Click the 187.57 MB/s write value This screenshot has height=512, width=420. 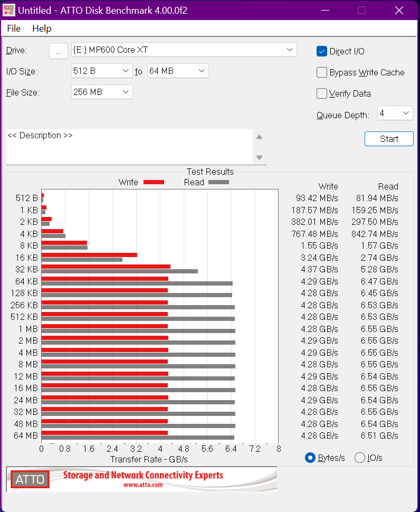coord(314,210)
